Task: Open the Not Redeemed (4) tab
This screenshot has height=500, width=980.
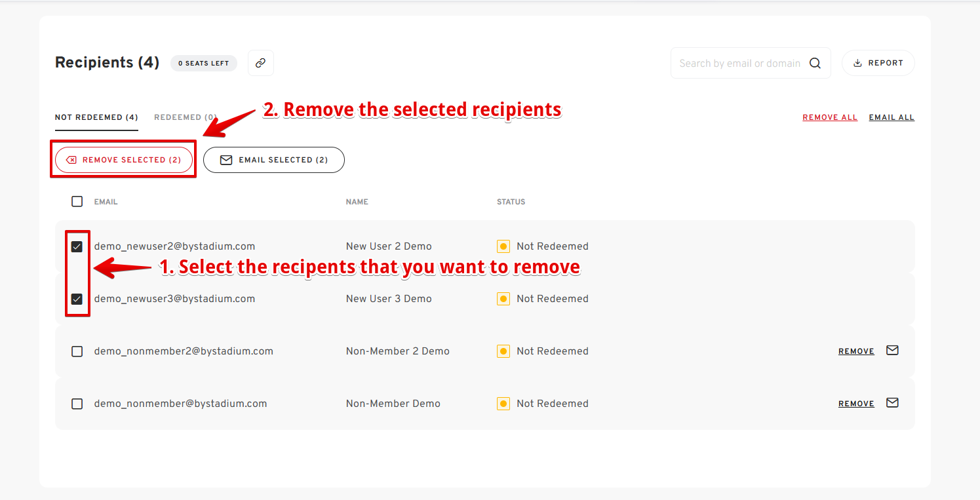Action: [96, 117]
